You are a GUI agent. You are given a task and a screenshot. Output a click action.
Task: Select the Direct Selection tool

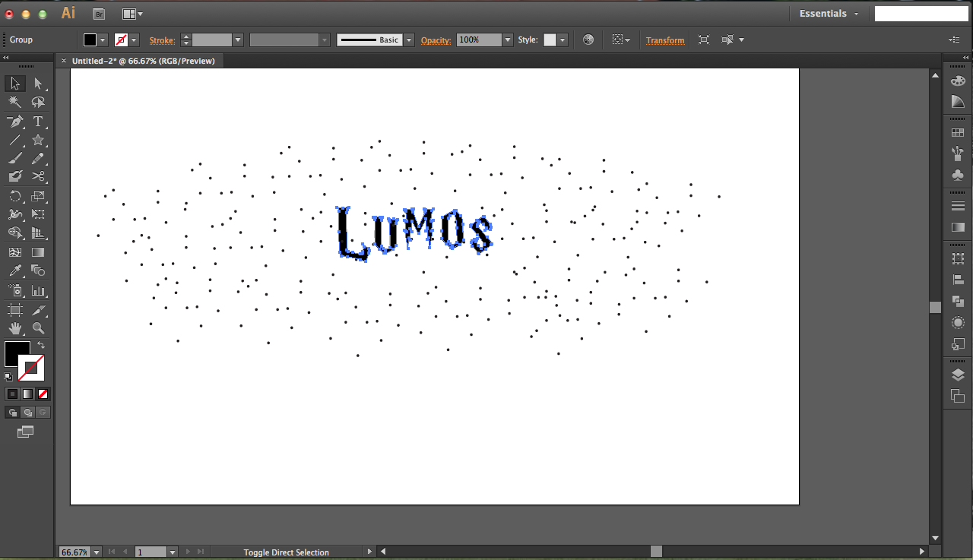(x=38, y=84)
